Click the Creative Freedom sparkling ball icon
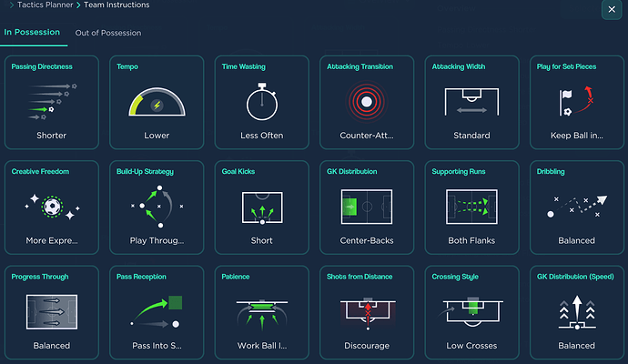This screenshot has width=628, height=364. (x=52, y=207)
